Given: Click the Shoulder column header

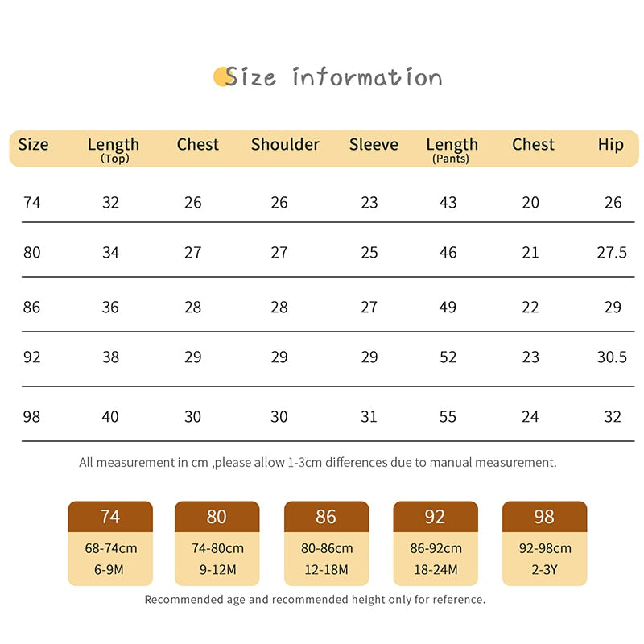Looking at the screenshot, I should click(285, 145).
